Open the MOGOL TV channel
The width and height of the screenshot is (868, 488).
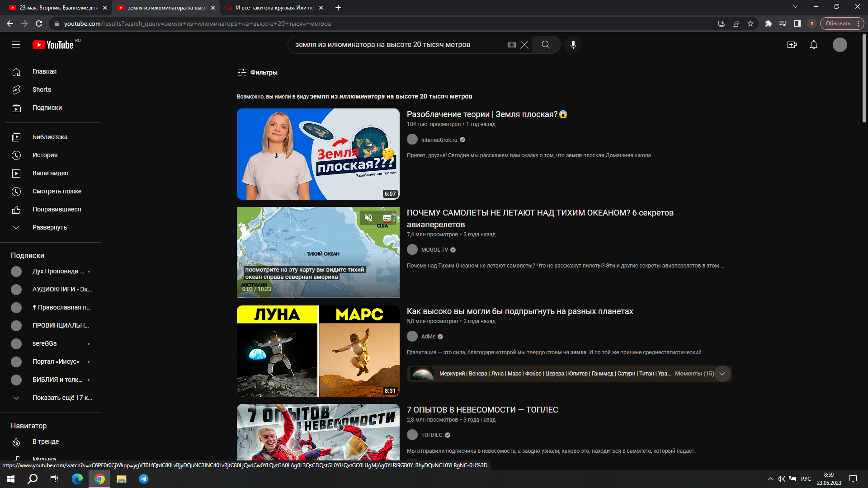pyautogui.click(x=434, y=250)
